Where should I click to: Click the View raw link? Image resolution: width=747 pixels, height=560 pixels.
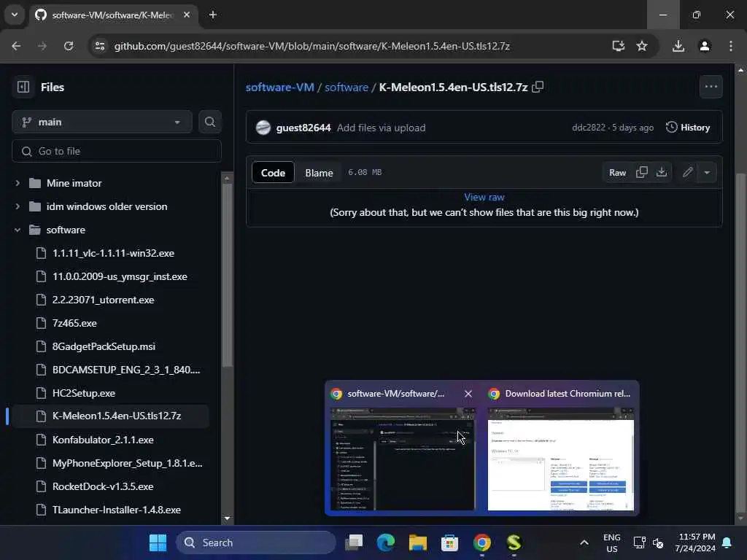pyautogui.click(x=484, y=197)
